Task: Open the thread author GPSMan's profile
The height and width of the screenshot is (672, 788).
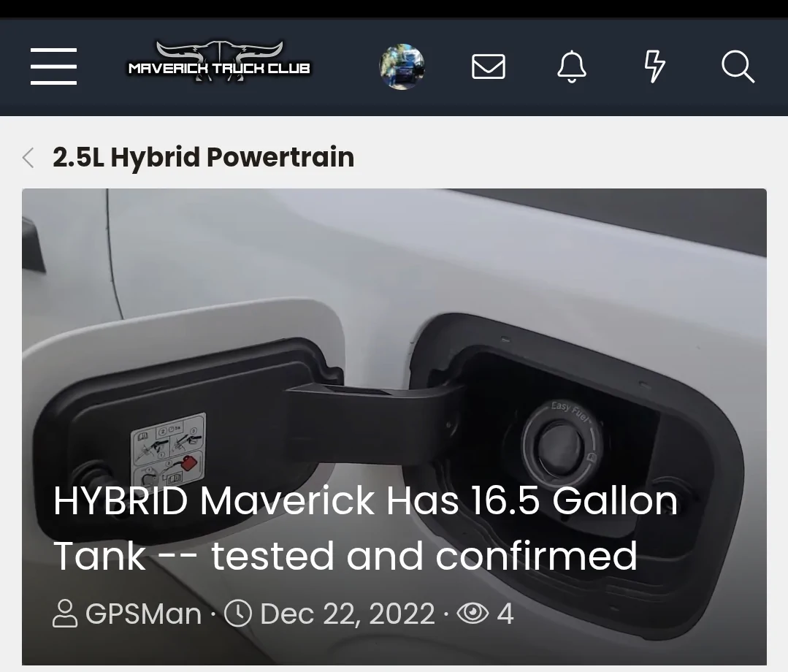Action: pos(143,614)
